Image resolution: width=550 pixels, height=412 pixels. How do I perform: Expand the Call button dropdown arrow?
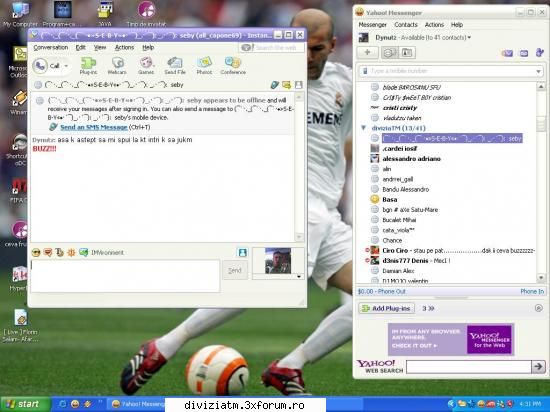66,66
